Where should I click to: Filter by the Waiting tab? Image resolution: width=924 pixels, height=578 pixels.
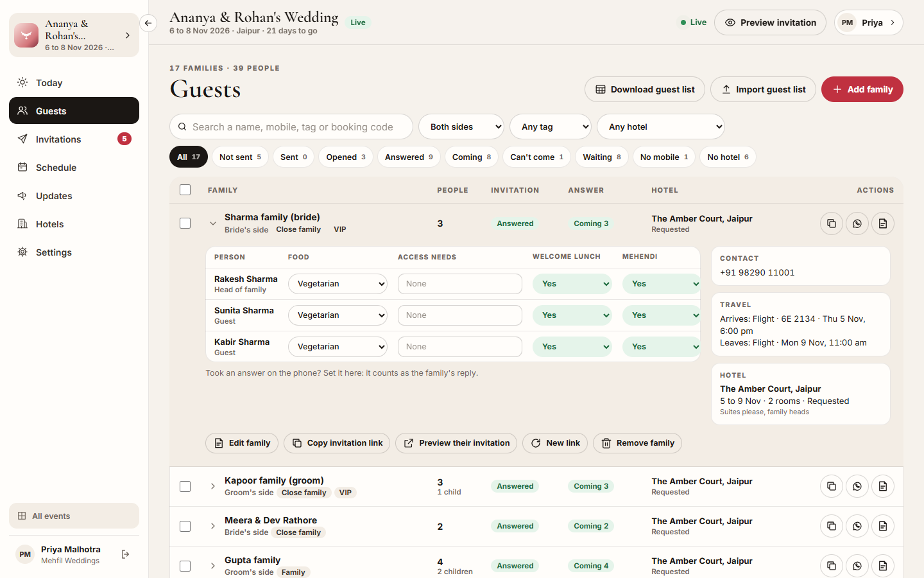602,157
